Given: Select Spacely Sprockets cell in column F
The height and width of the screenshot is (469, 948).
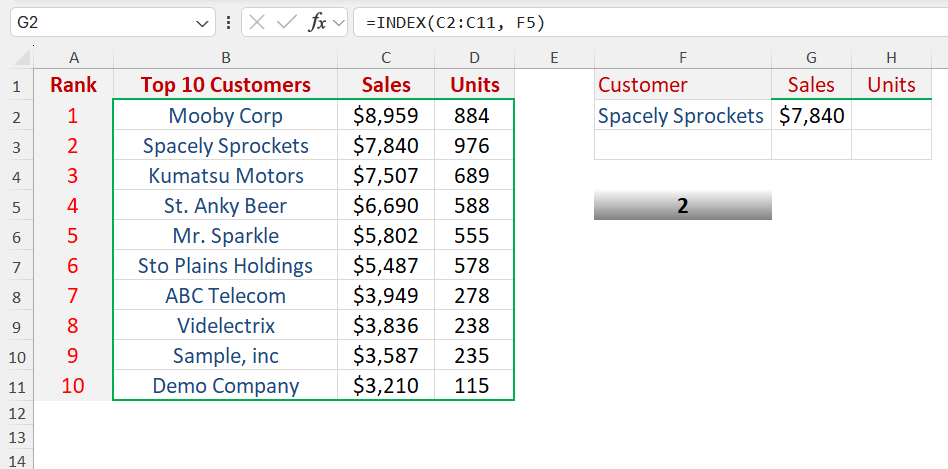Looking at the screenshot, I should click(682, 116).
